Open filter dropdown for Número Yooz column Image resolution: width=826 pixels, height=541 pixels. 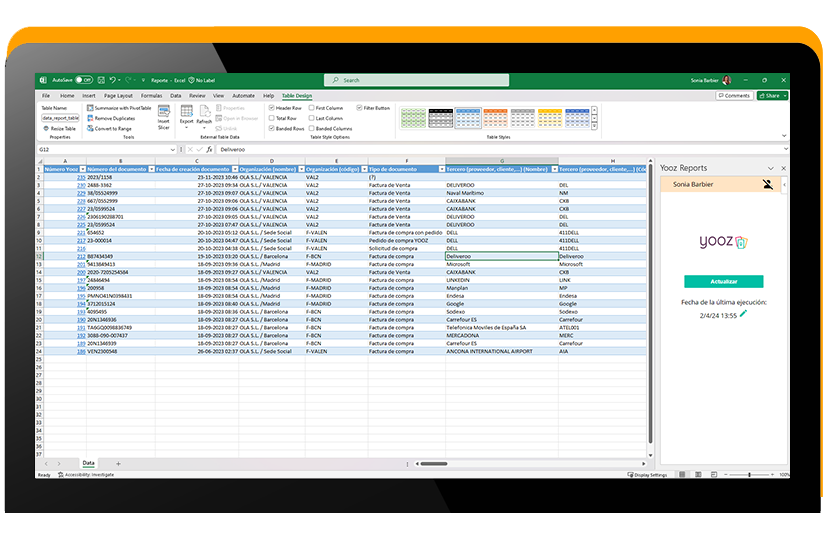83,169
